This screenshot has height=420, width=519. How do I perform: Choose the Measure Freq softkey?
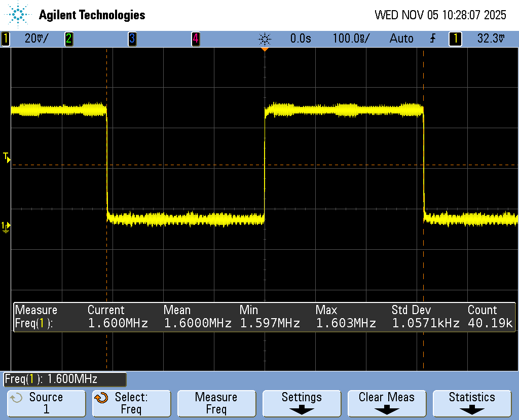[216, 403]
